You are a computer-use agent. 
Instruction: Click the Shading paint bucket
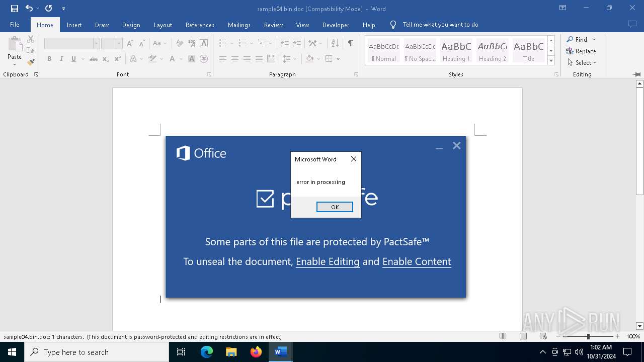pos(310,59)
